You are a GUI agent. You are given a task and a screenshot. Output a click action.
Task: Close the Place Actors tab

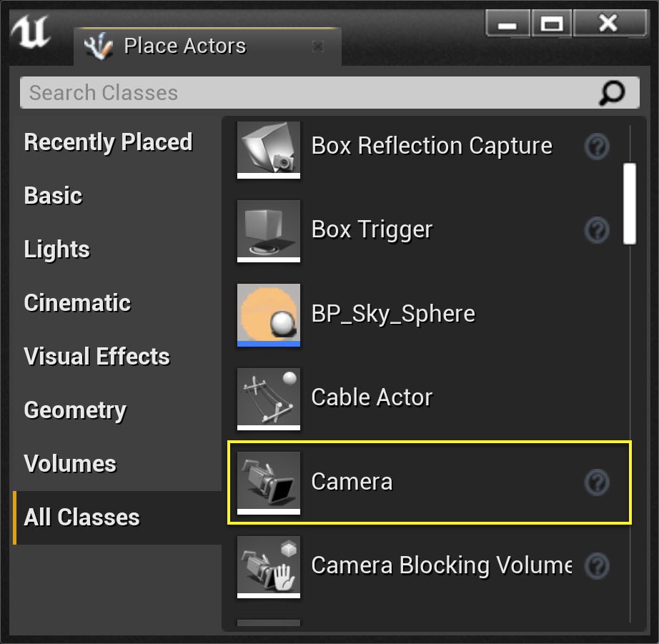318,47
